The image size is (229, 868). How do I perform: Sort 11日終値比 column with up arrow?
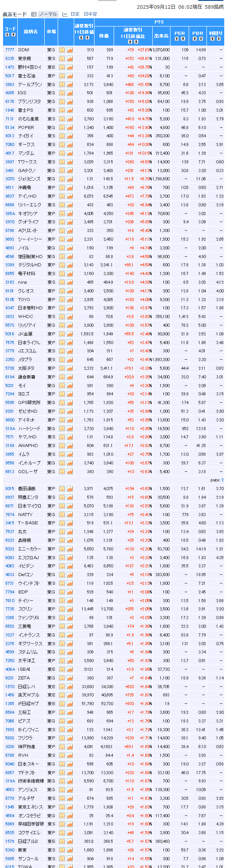pos(130,42)
